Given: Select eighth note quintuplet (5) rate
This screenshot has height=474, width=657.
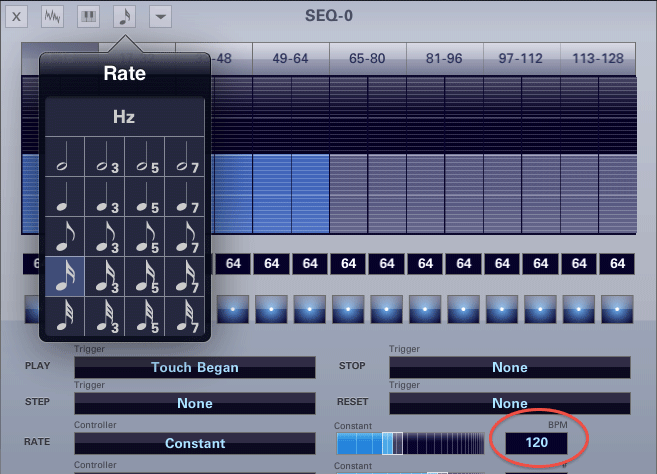Looking at the screenshot, I should (145, 237).
